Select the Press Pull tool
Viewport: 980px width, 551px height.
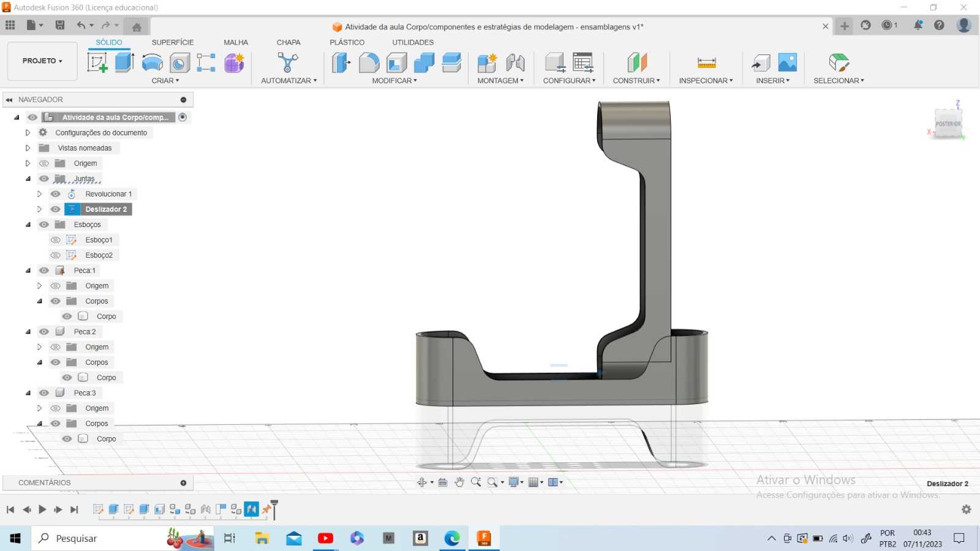[341, 62]
